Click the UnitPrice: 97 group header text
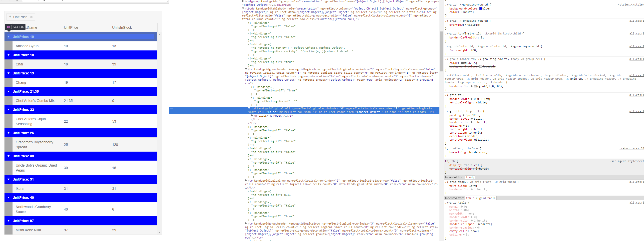 coord(23,221)
